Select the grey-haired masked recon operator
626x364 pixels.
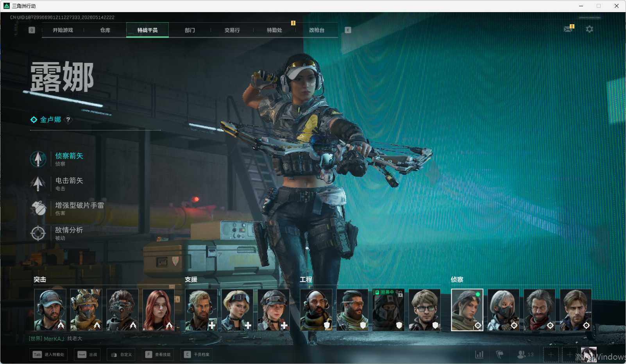(x=503, y=310)
